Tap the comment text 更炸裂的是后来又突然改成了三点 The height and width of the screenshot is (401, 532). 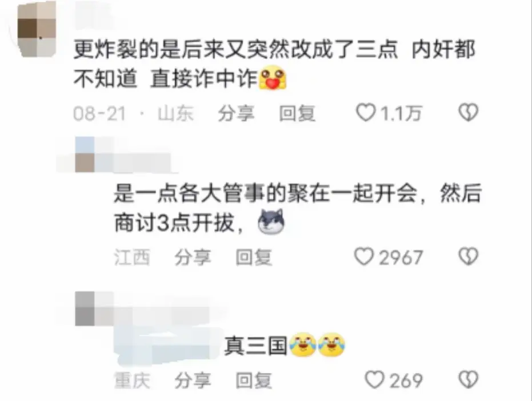(235, 50)
